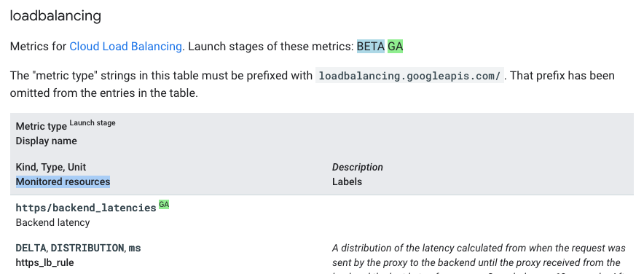Click the ms unit value

click(135, 248)
